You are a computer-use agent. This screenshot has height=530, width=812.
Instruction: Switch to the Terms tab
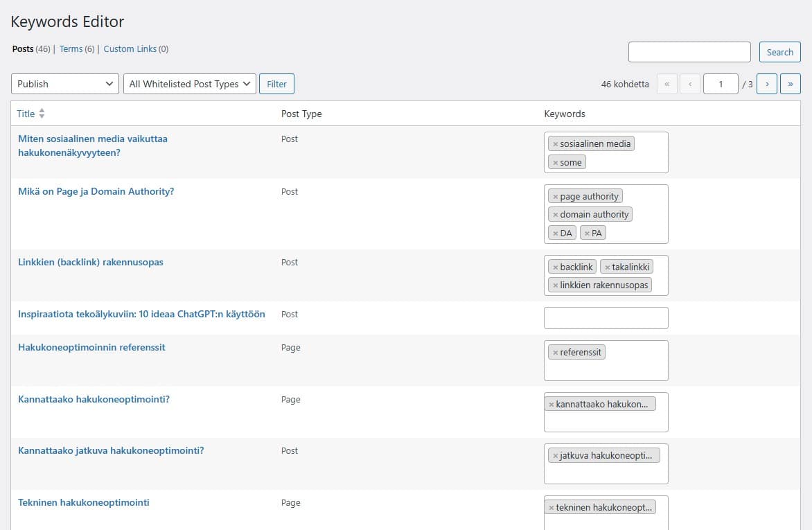coord(71,48)
